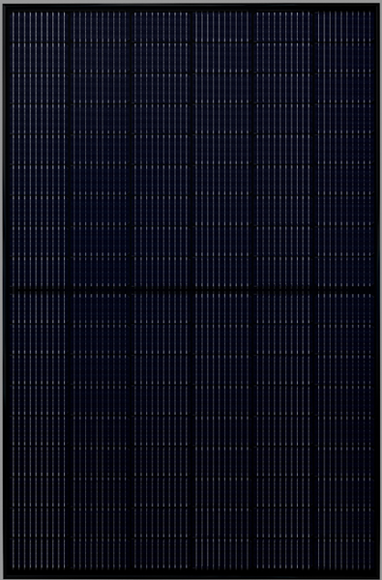
Task: Select the bottom edge of the black frame
Action: [191, 573]
